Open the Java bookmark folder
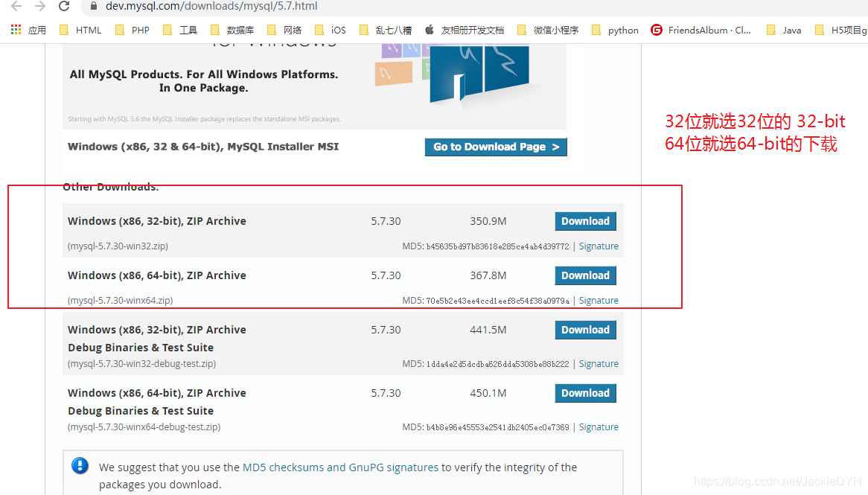Screen dimensions: 868x495 (783, 30)
